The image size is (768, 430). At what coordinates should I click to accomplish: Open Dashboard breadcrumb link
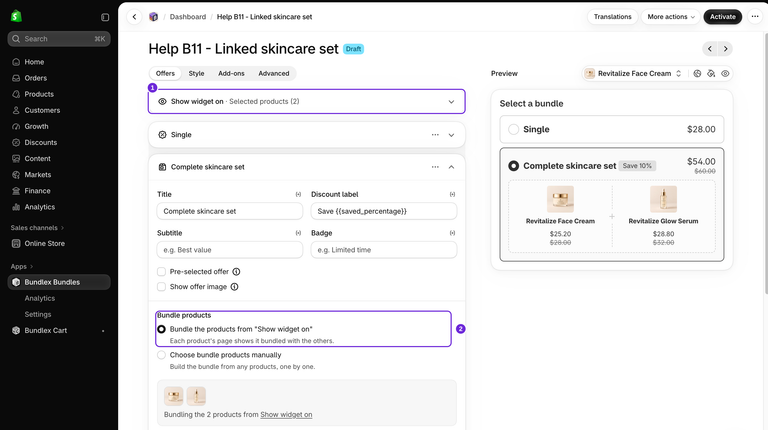[188, 17]
